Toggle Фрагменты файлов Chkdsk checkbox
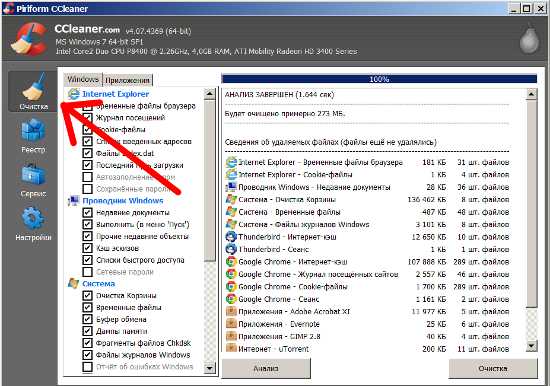The image size is (550, 386). point(87,343)
